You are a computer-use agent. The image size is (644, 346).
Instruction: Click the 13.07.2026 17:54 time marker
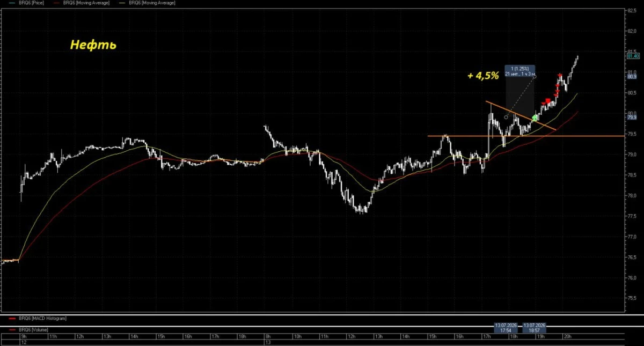[506, 328]
